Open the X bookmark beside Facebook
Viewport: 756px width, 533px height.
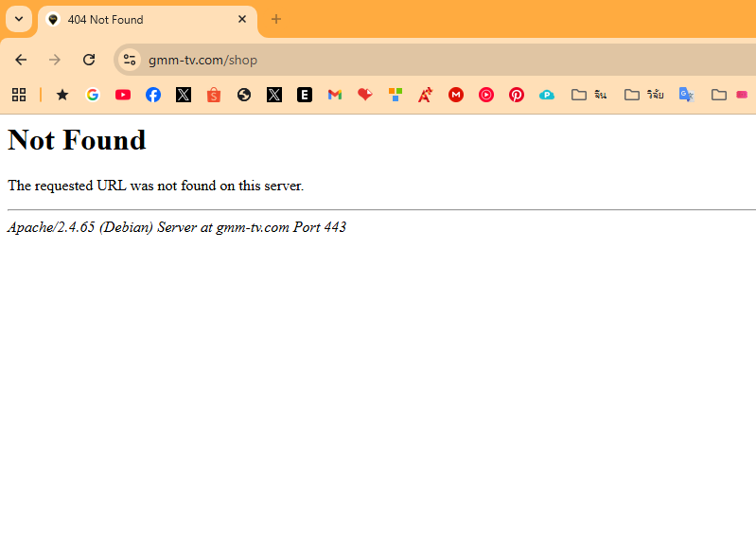pyautogui.click(x=184, y=95)
